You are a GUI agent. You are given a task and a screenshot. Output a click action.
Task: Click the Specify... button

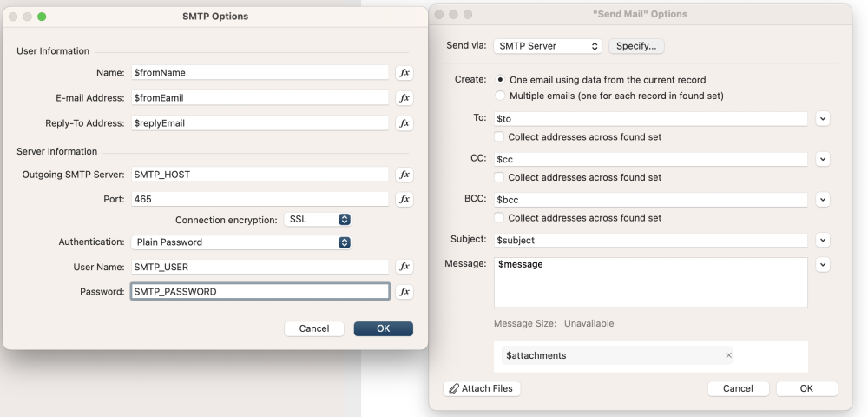tap(636, 46)
